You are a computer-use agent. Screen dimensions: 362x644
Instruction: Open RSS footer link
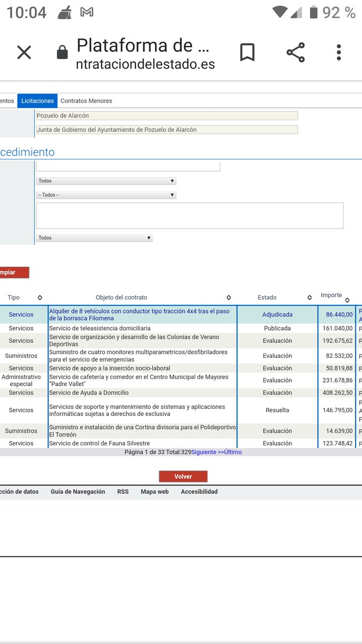click(123, 492)
